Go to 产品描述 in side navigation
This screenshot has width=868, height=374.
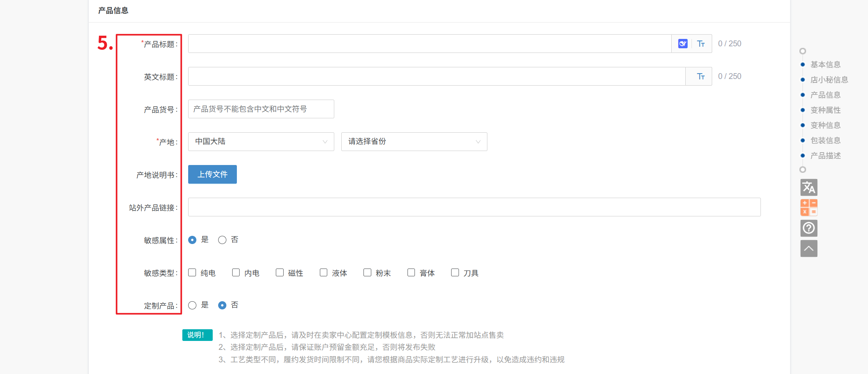click(x=825, y=156)
